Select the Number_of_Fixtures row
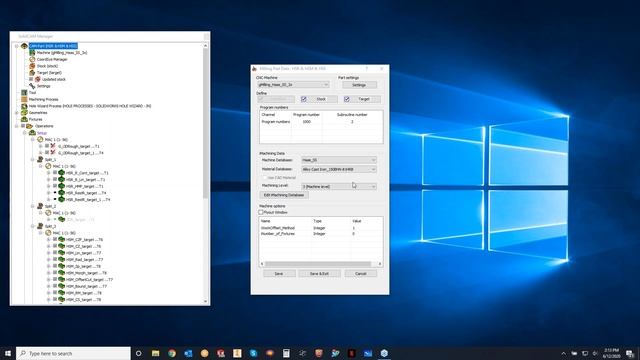 [321, 233]
